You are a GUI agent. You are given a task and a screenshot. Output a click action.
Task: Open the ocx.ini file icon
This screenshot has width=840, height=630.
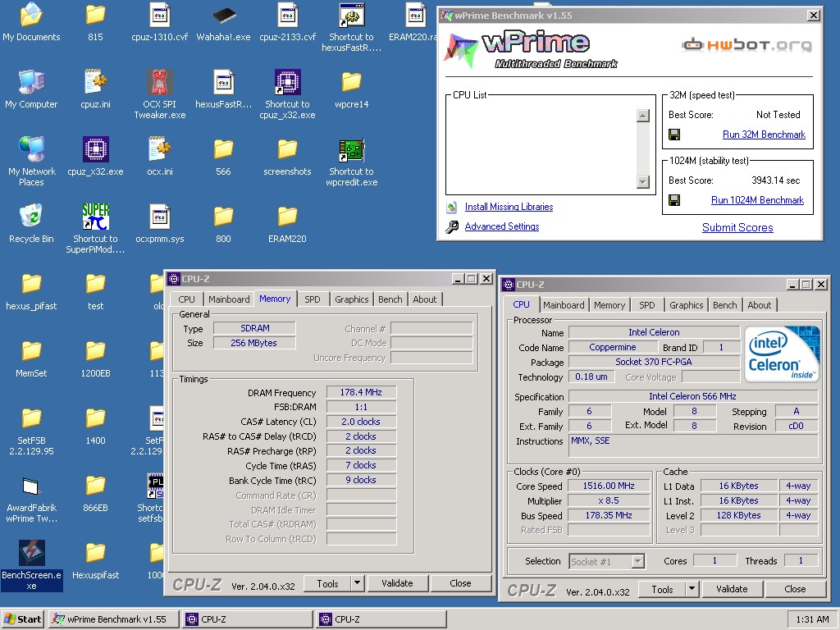[160, 149]
